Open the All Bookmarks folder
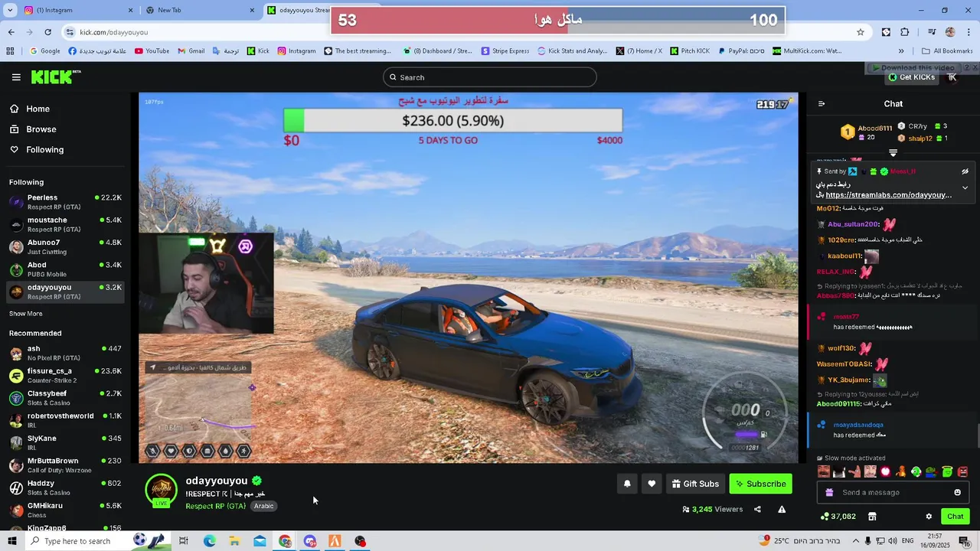 [947, 51]
